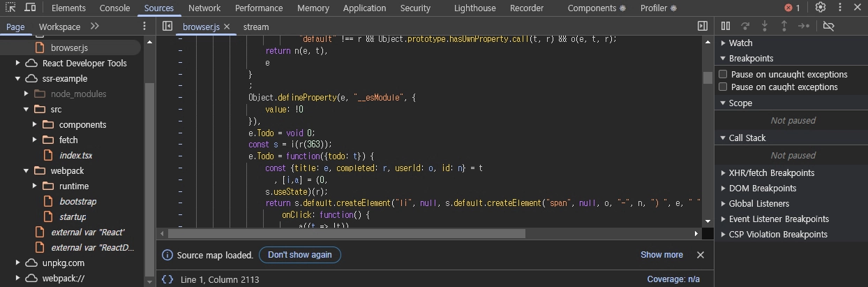
Task: Click the Coverage: n/a status
Action: pyautogui.click(x=673, y=279)
